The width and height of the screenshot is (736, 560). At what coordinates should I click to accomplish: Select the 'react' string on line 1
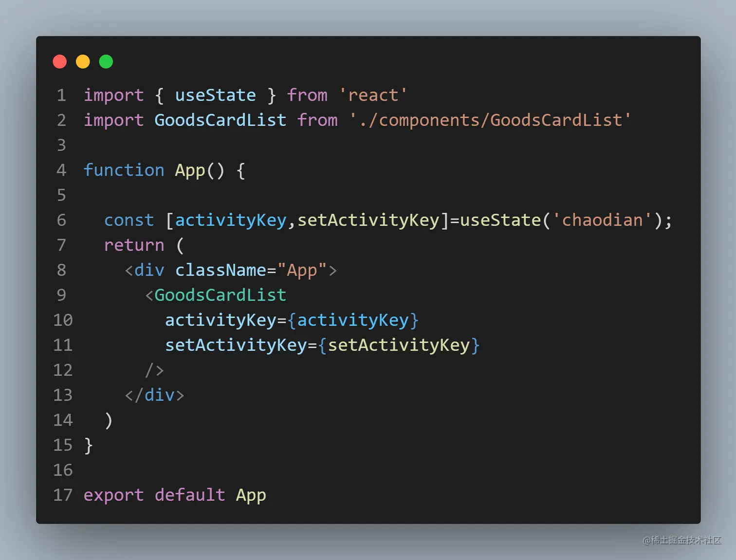coord(373,95)
